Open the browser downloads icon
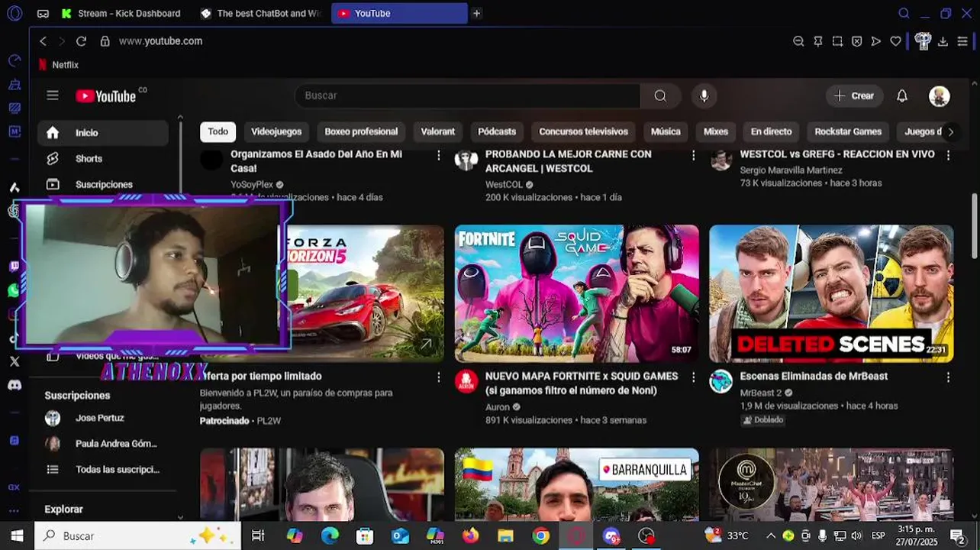The height and width of the screenshot is (550, 980). coord(943,41)
